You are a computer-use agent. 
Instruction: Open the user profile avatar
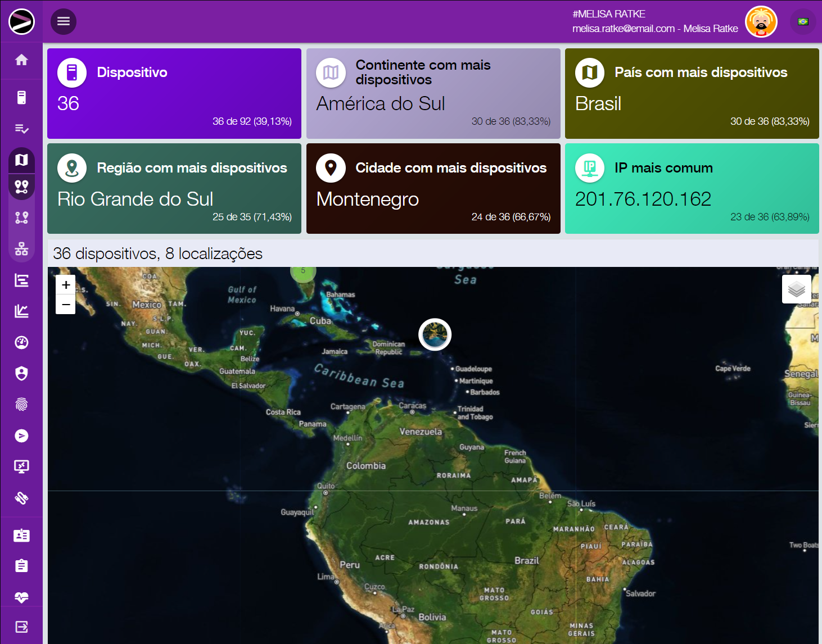point(761,22)
